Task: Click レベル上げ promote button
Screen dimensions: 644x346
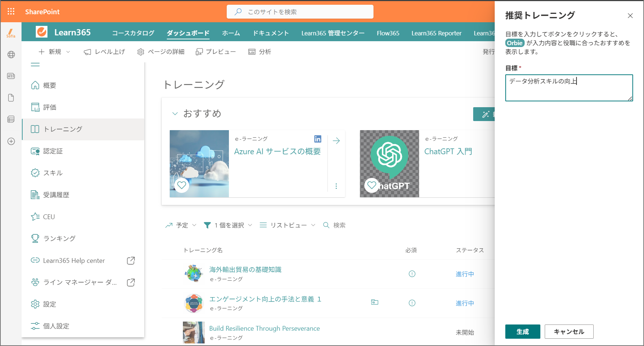Action: point(104,52)
